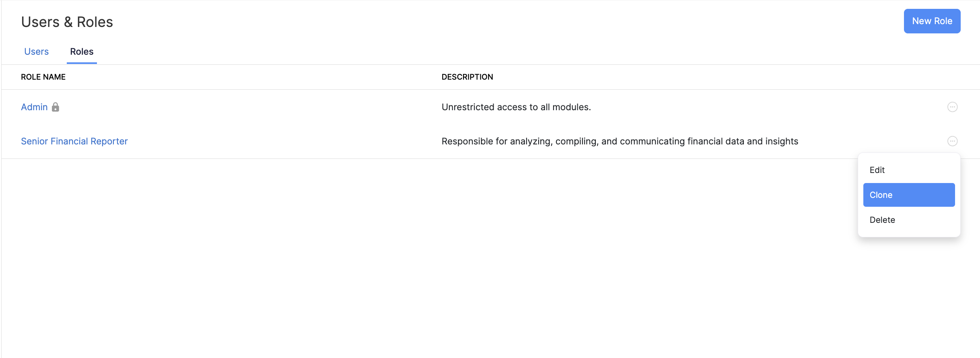Click the Users & Roles page title

[67, 22]
